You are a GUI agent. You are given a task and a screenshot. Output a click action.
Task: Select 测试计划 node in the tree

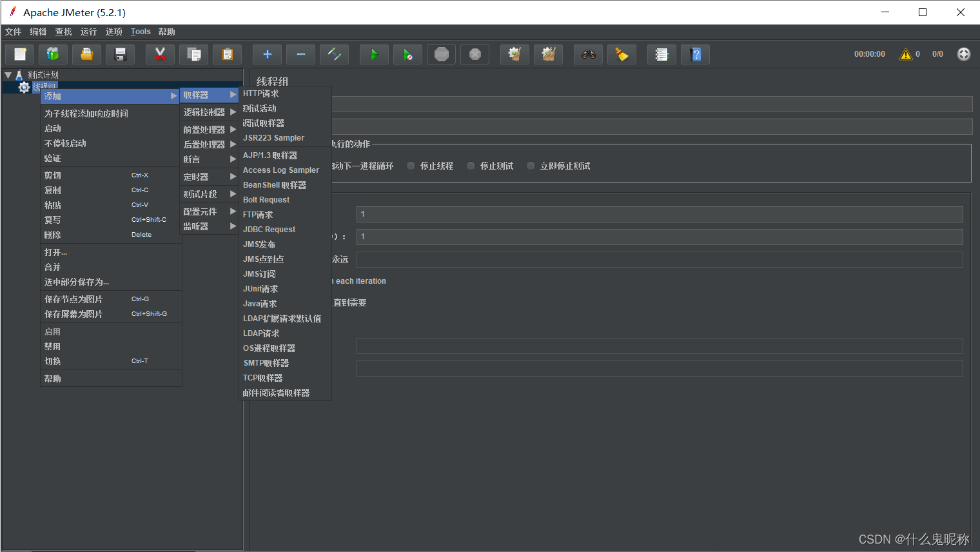coord(43,75)
